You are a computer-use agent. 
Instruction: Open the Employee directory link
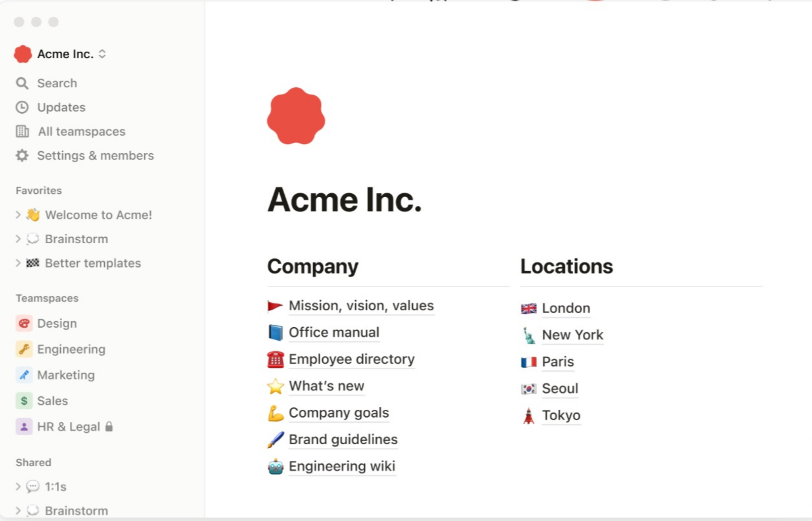(352, 359)
